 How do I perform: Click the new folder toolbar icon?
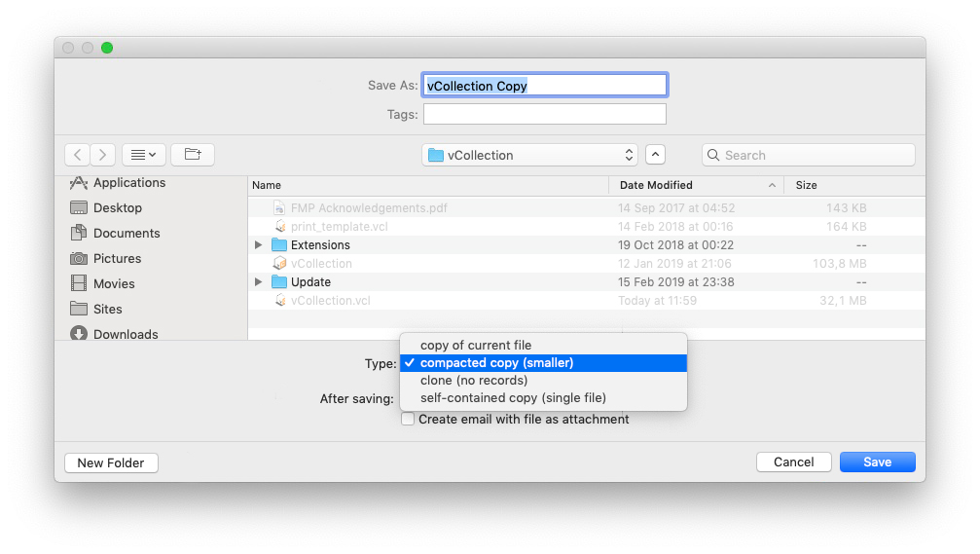point(193,155)
